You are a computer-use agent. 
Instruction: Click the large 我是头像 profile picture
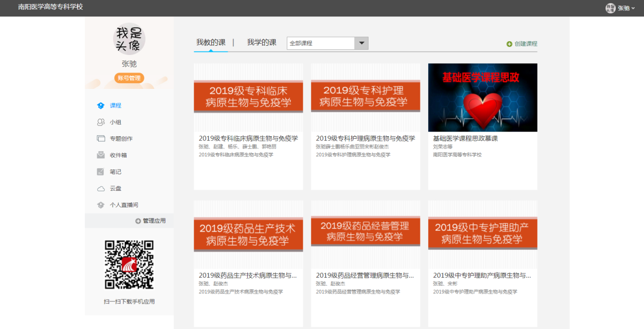coord(129,39)
